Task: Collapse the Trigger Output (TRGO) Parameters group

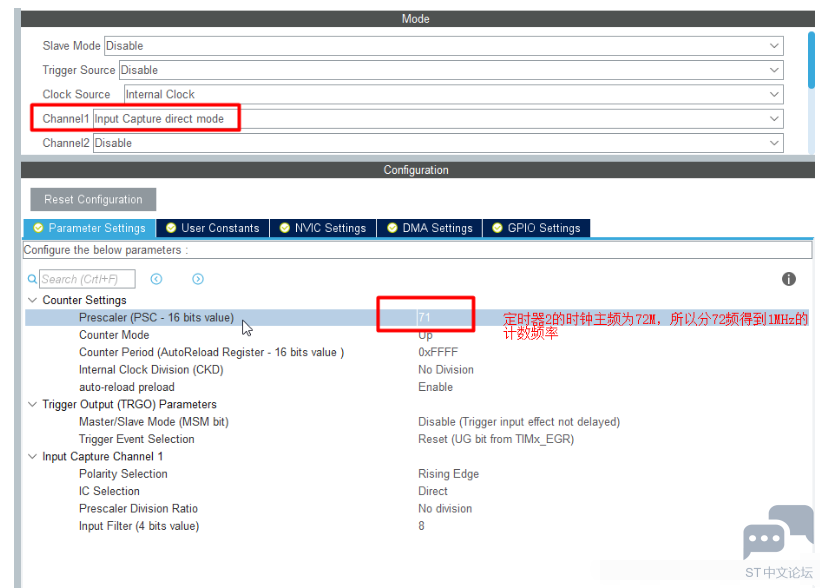Action: pos(32,405)
